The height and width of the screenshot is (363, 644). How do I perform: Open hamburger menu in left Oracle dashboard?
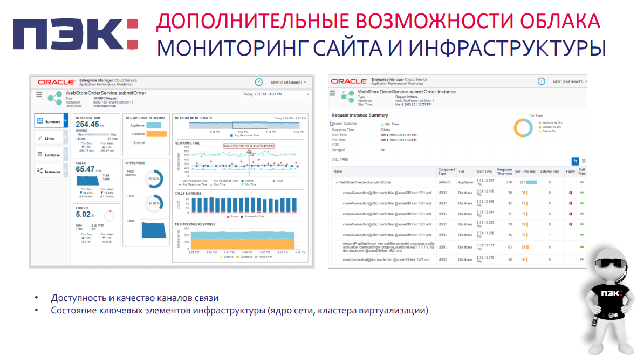click(x=39, y=94)
